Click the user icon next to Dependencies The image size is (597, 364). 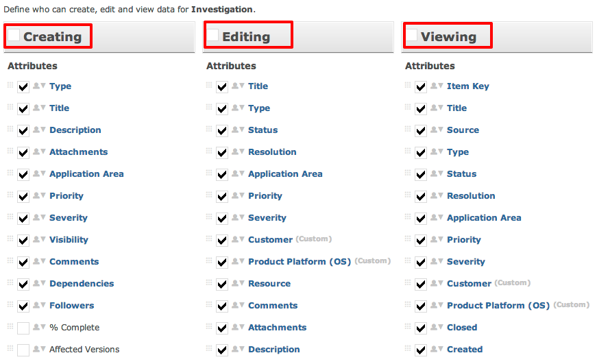click(x=39, y=283)
